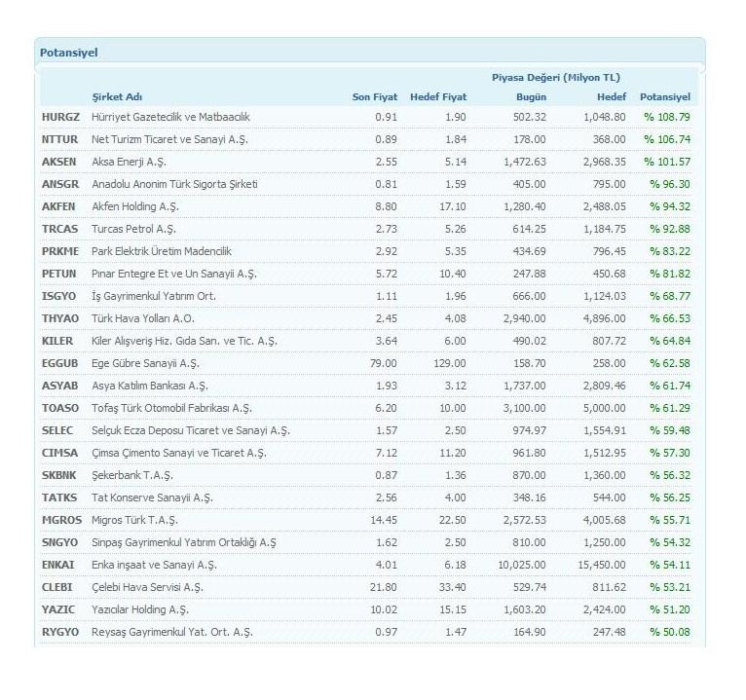The width and height of the screenshot is (746, 700).
Task: Click the Potansiyel panel title
Action: (68, 53)
